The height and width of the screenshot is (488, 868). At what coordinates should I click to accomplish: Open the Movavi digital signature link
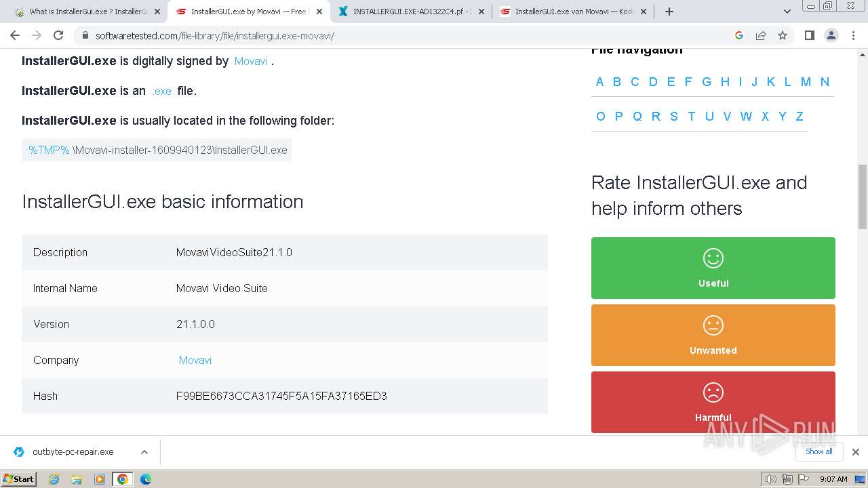coord(251,61)
